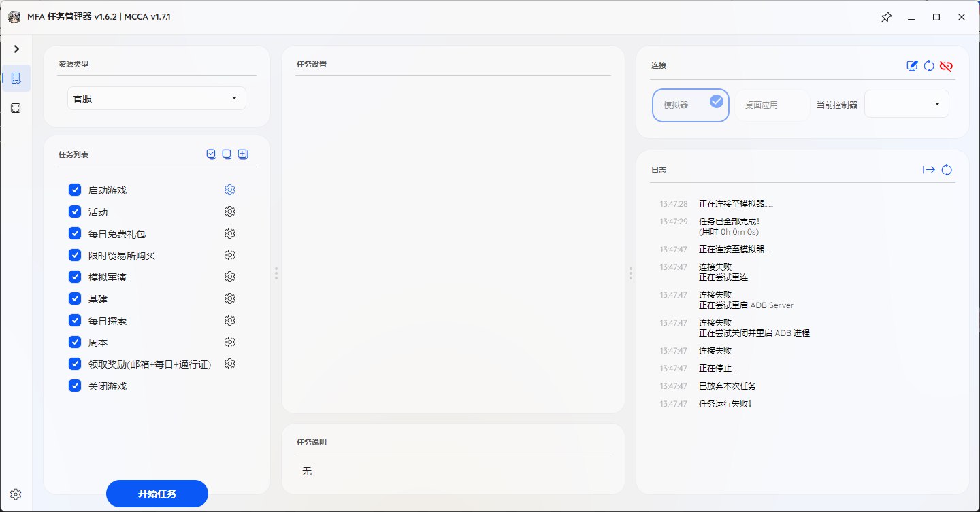Open the 当前控制器 dropdown
980x512 pixels.
906,103
